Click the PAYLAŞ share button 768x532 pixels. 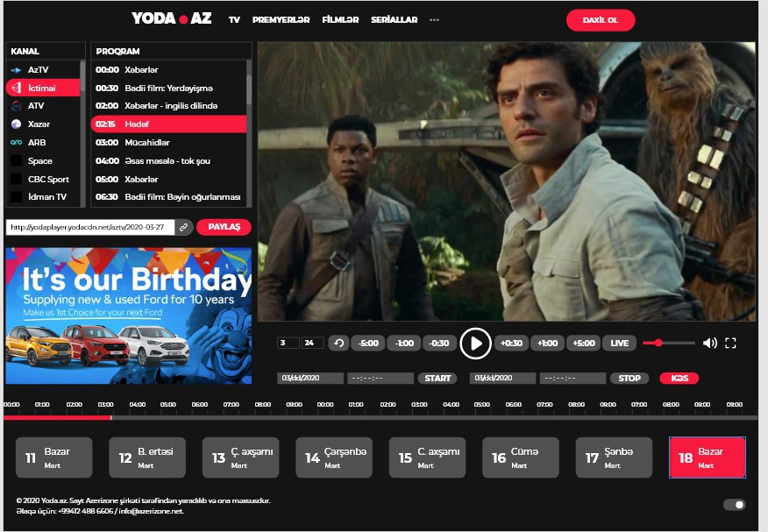(x=224, y=227)
